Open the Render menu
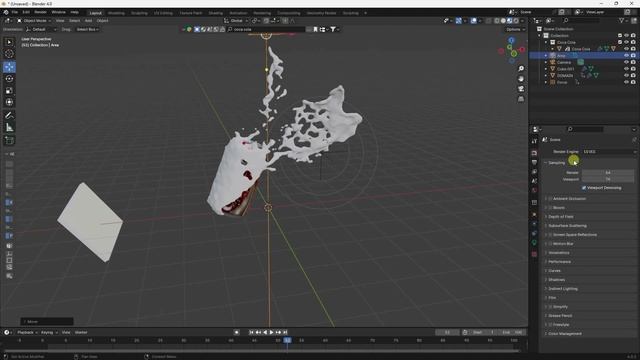The width and height of the screenshot is (640, 360). [x=40, y=13]
